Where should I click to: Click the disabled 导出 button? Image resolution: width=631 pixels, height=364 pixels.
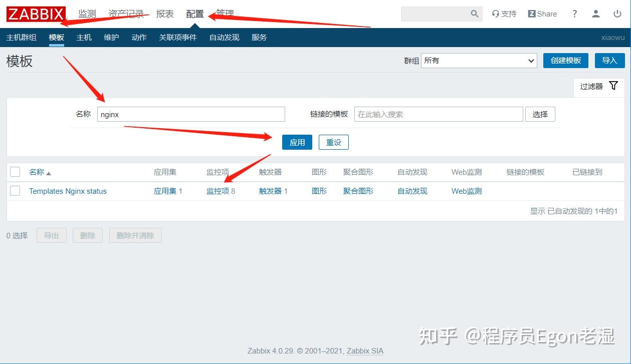(52, 235)
